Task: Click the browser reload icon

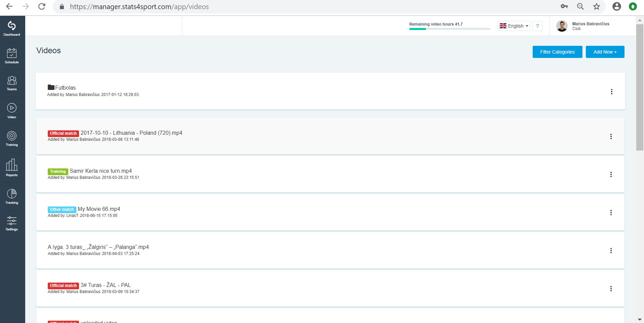Action: 42,6
